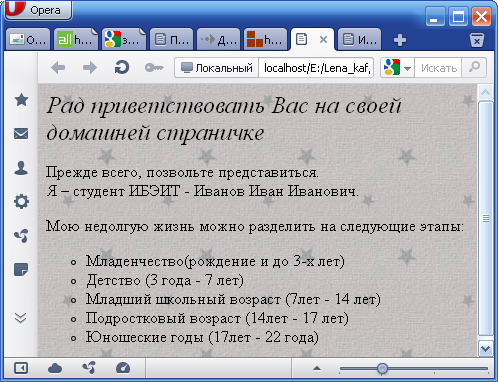Minimize the Opera window

[x=435, y=17]
